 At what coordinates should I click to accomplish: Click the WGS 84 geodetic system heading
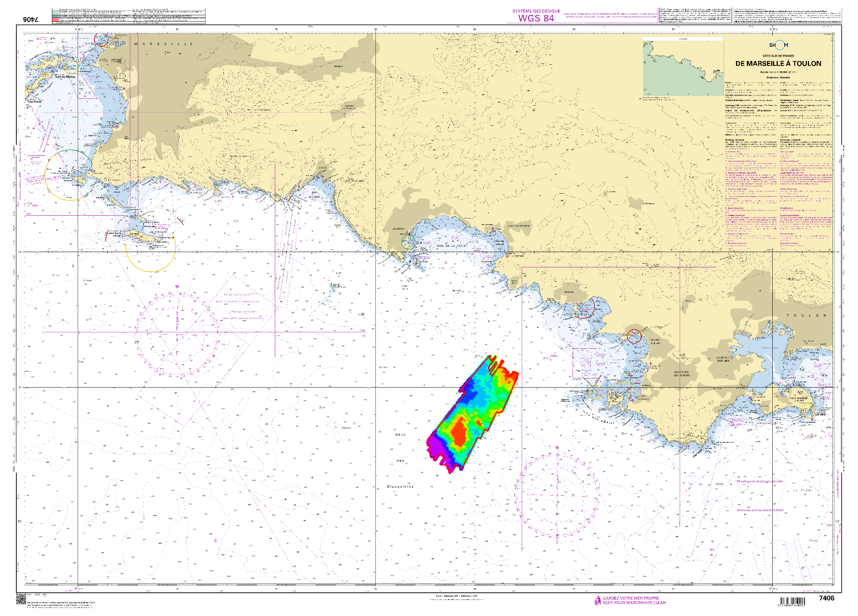pyautogui.click(x=536, y=18)
